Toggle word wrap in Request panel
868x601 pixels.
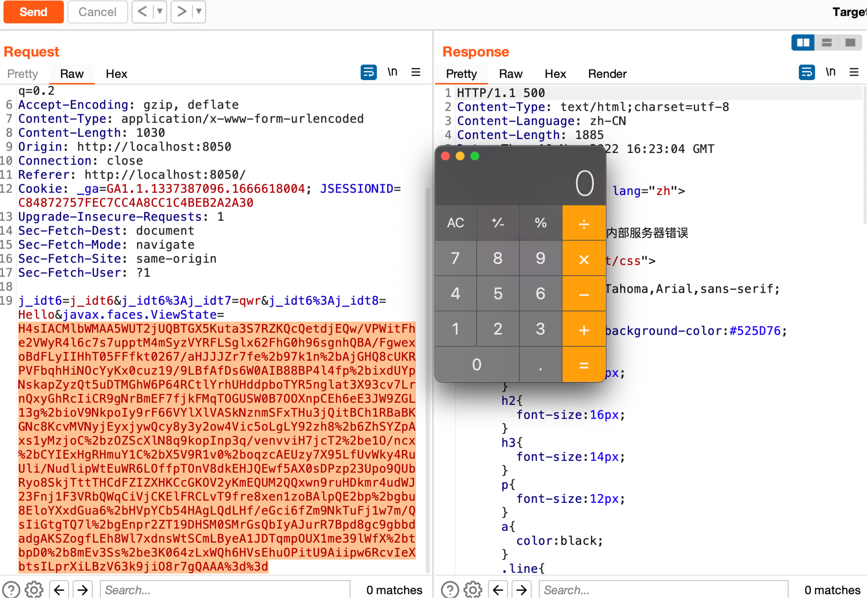tap(369, 72)
